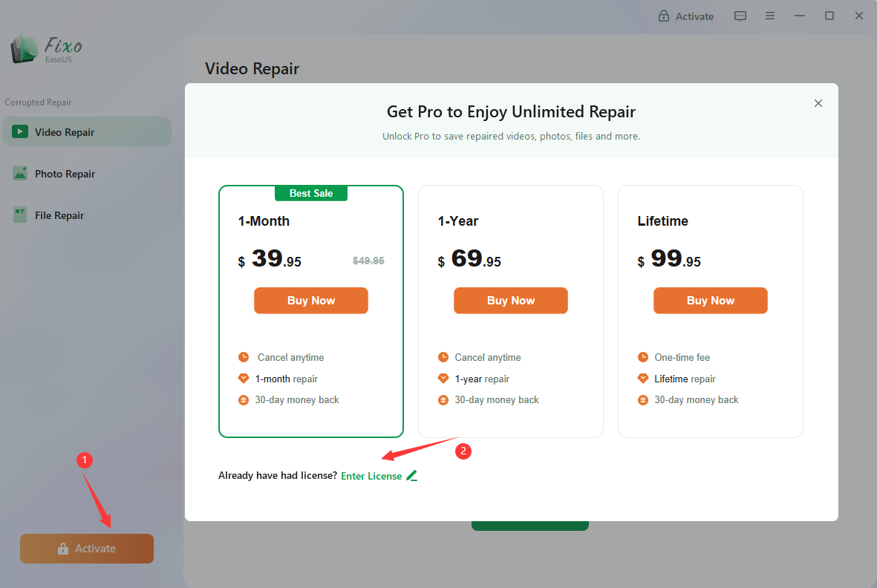This screenshot has width=877, height=588.
Task: Click the Already have had license? text
Action: coord(278,476)
